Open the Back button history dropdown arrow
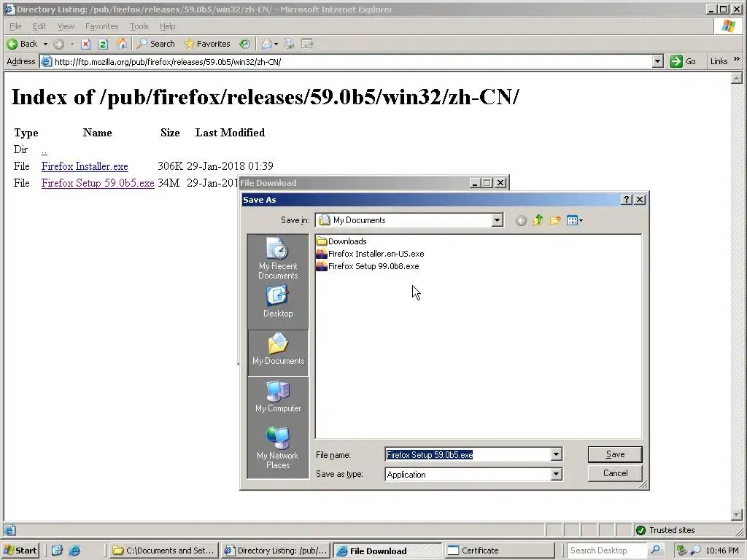 point(45,44)
